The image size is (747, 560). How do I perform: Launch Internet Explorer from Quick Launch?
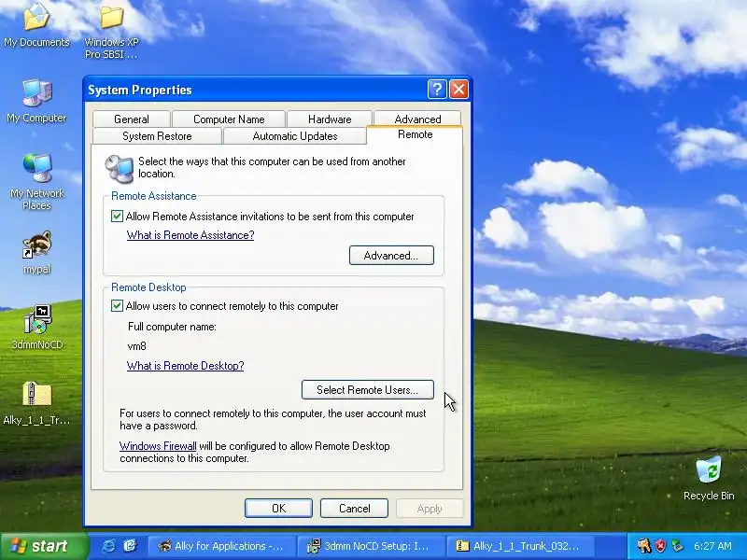[x=108, y=546]
